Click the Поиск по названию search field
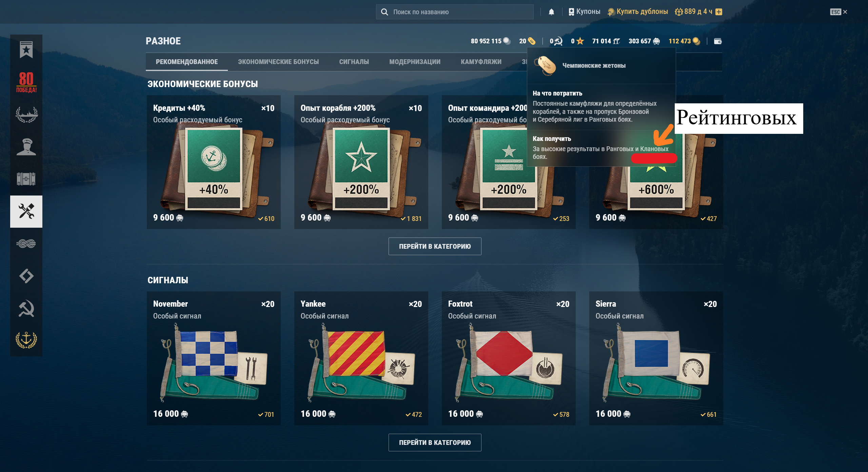This screenshot has height=472, width=868. 454,12
